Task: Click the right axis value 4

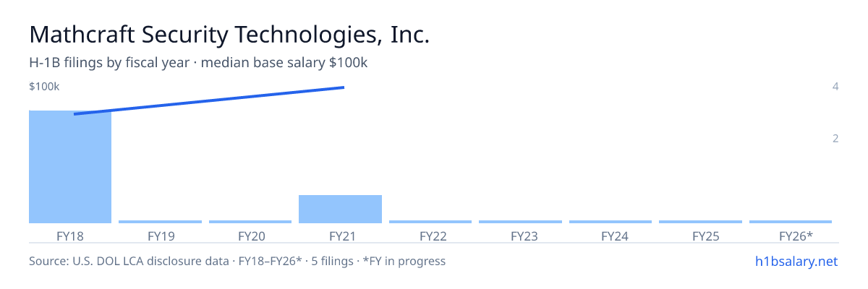Action: 835,87
